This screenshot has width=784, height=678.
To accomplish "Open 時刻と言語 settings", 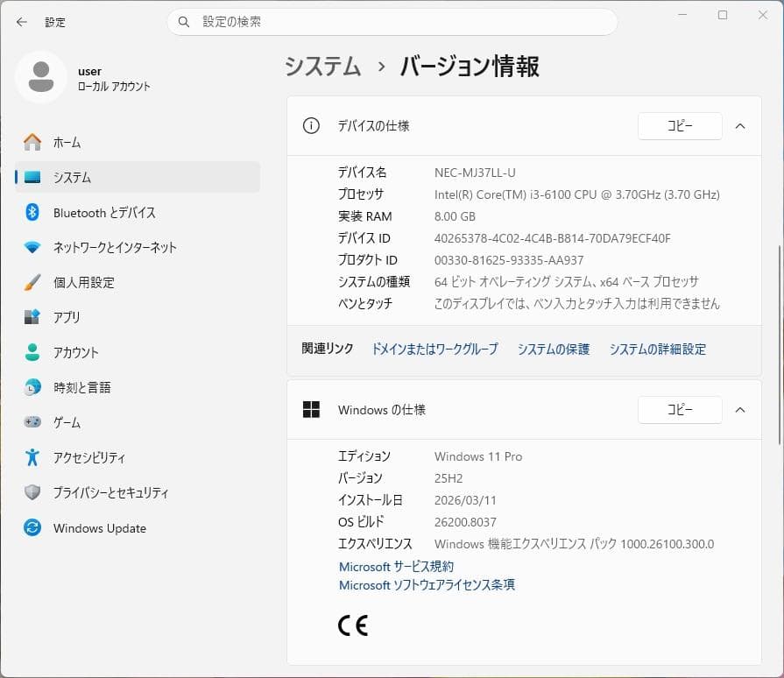I will (138, 387).
